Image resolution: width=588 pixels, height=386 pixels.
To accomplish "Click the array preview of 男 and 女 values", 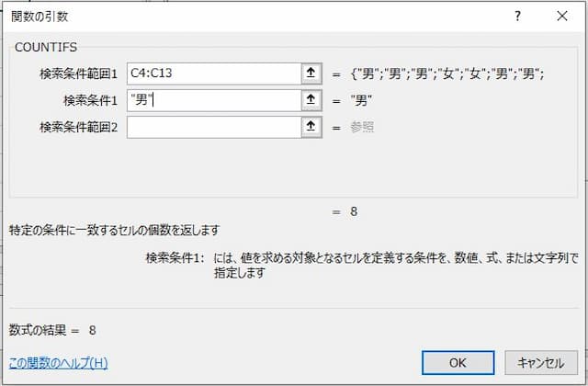I will pos(447,74).
